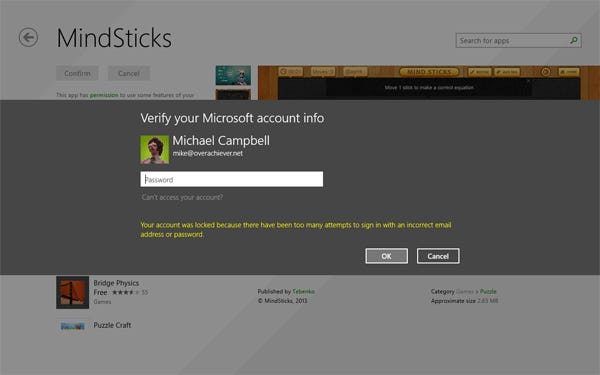The width and height of the screenshot is (600, 375).
Task: Open the Puzzle Craft app icon
Action: point(72,326)
